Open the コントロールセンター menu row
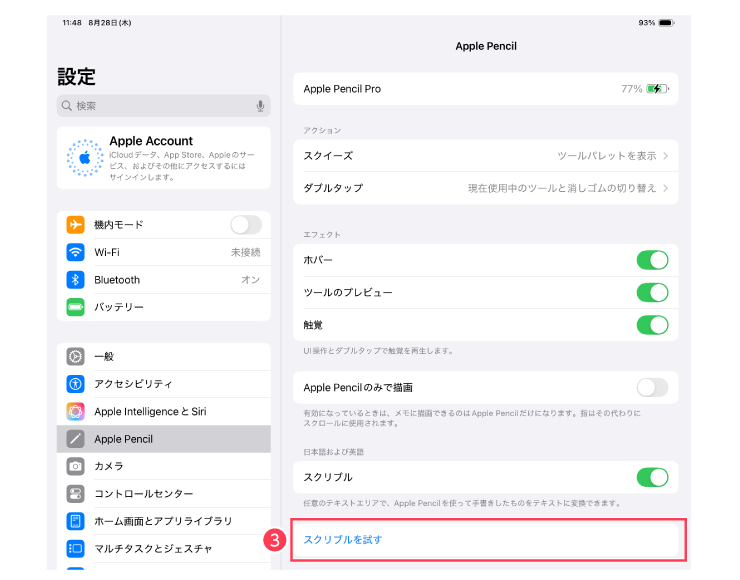740x580 pixels. point(164,494)
